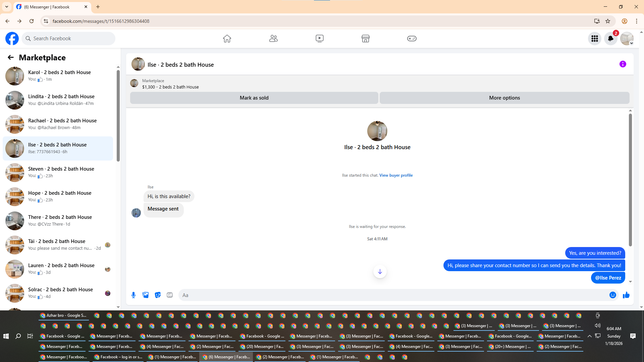
Task: Attach a photo using image icon
Action: (x=146, y=295)
